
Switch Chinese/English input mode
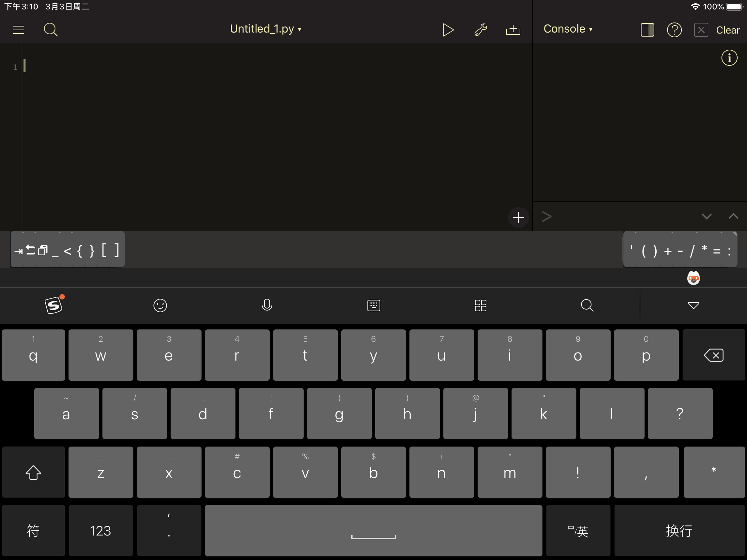tap(578, 531)
